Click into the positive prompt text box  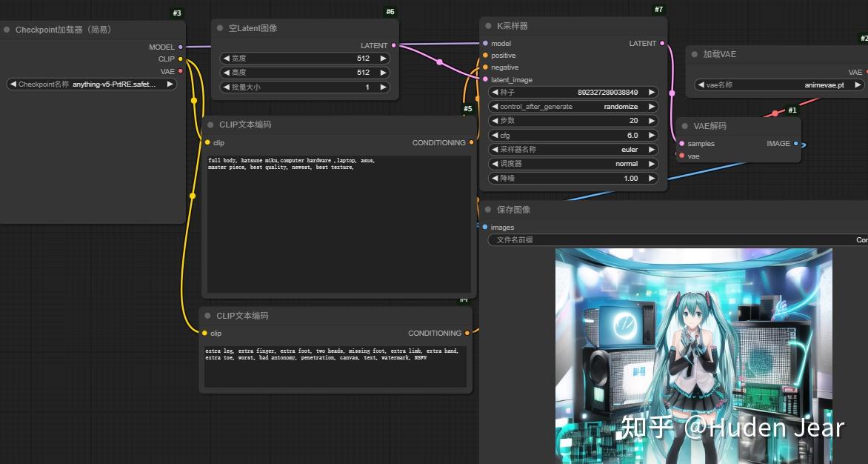pos(338,225)
